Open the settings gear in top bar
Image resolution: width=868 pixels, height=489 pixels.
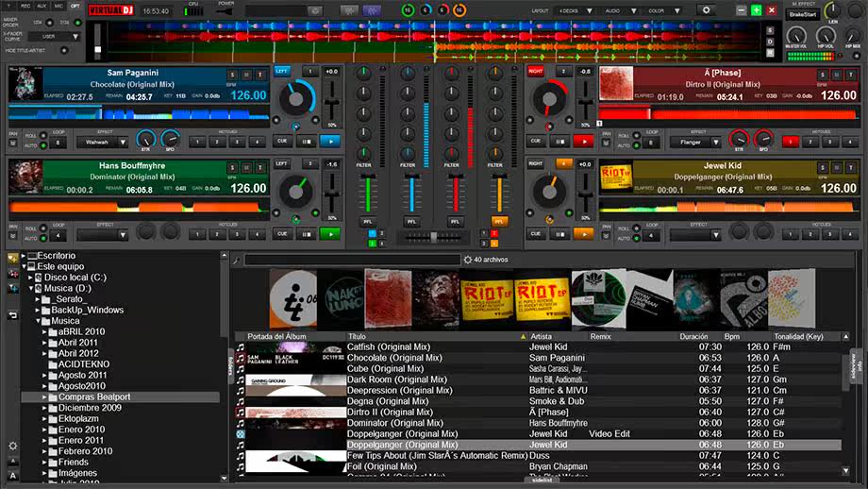[707, 10]
